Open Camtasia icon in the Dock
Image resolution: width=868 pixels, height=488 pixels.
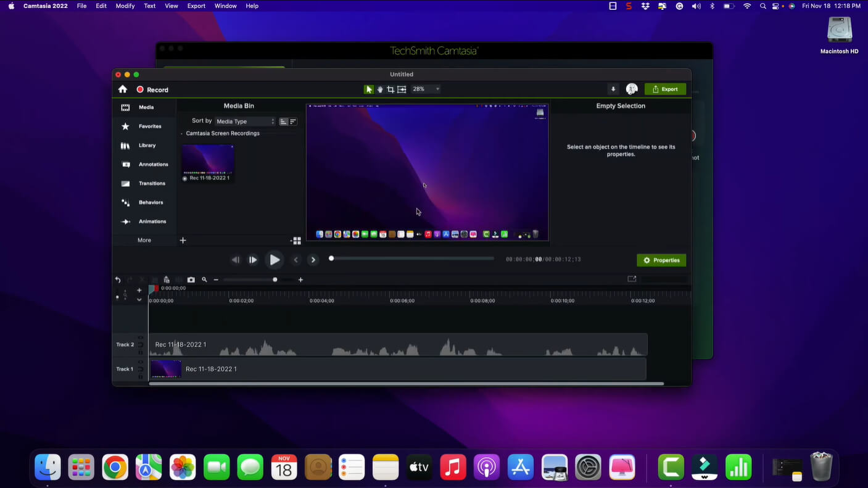pyautogui.click(x=671, y=467)
